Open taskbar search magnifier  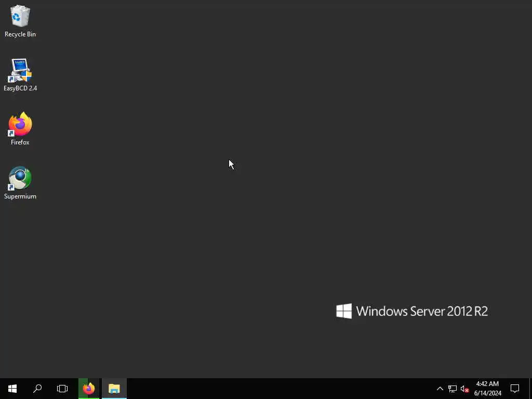point(37,389)
